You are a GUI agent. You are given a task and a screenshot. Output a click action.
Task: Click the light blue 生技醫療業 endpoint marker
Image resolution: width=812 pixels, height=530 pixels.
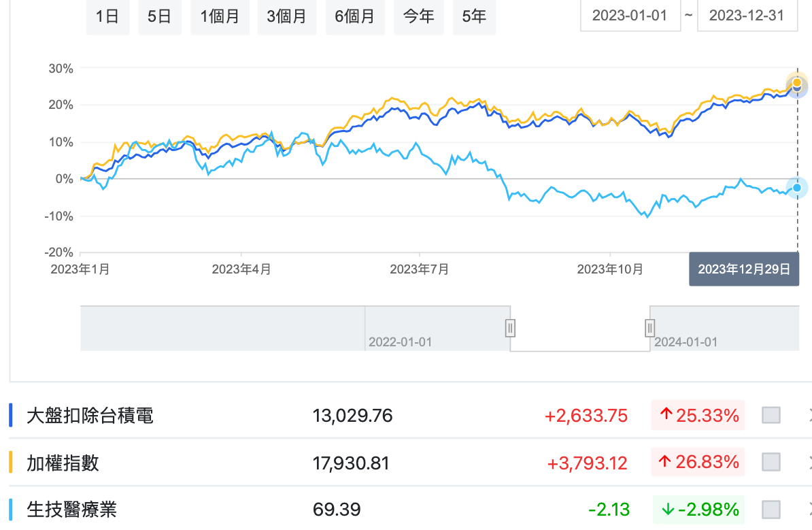click(796, 188)
